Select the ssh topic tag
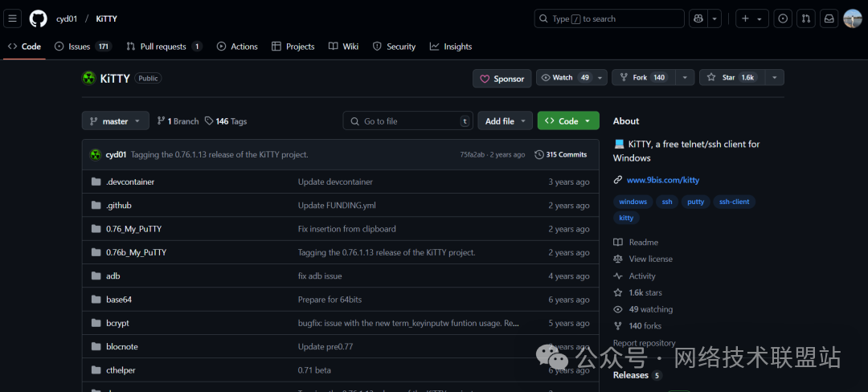 pos(667,202)
